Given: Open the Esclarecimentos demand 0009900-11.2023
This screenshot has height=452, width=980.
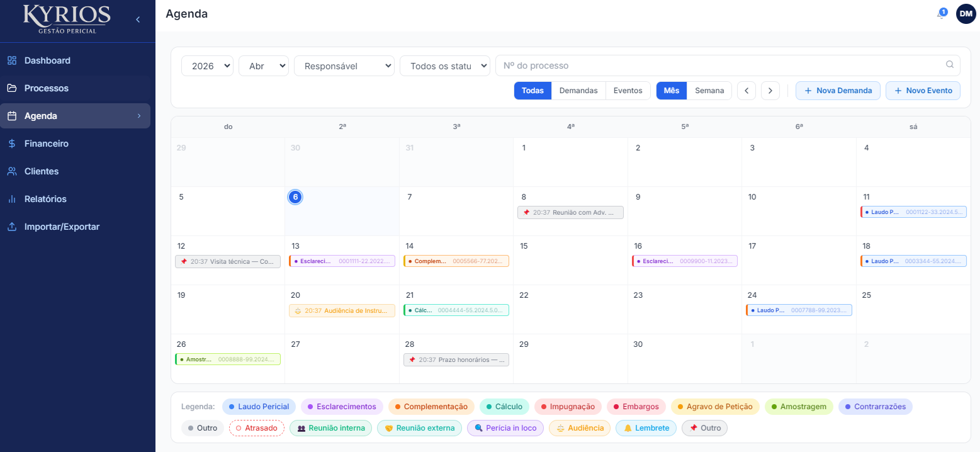Looking at the screenshot, I should tap(685, 261).
